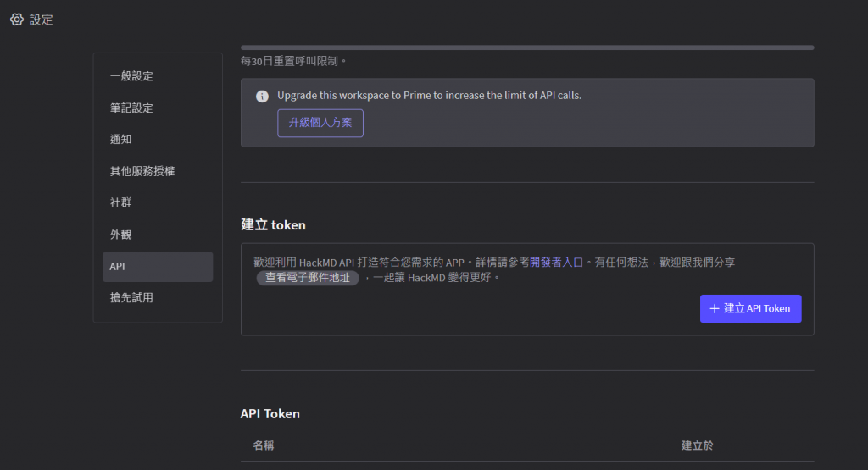Switch to 外觀 settings
The width and height of the screenshot is (868, 470).
pyautogui.click(x=158, y=235)
